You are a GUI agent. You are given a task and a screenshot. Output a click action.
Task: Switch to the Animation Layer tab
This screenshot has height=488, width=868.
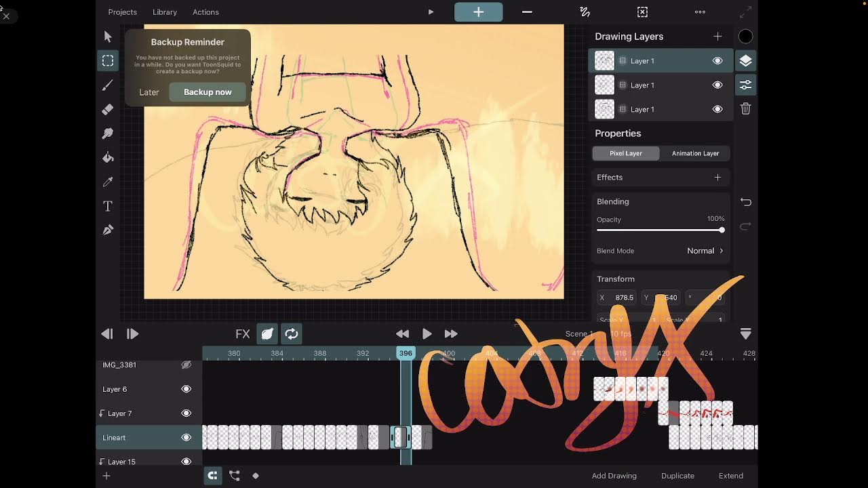point(695,153)
